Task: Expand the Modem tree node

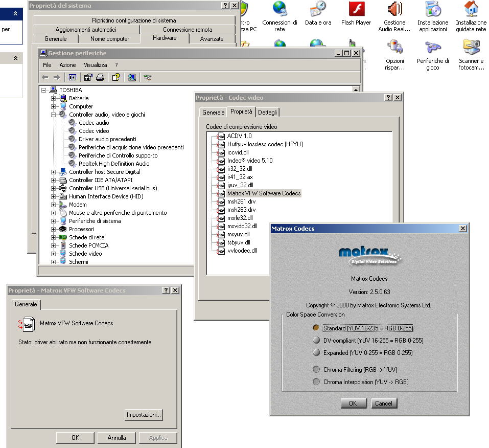Action: coord(53,205)
